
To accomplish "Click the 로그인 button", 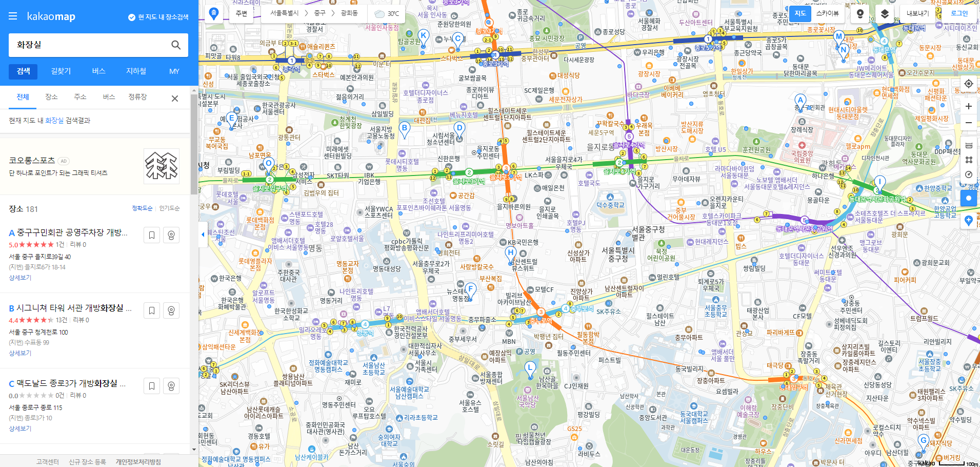I will click(959, 14).
